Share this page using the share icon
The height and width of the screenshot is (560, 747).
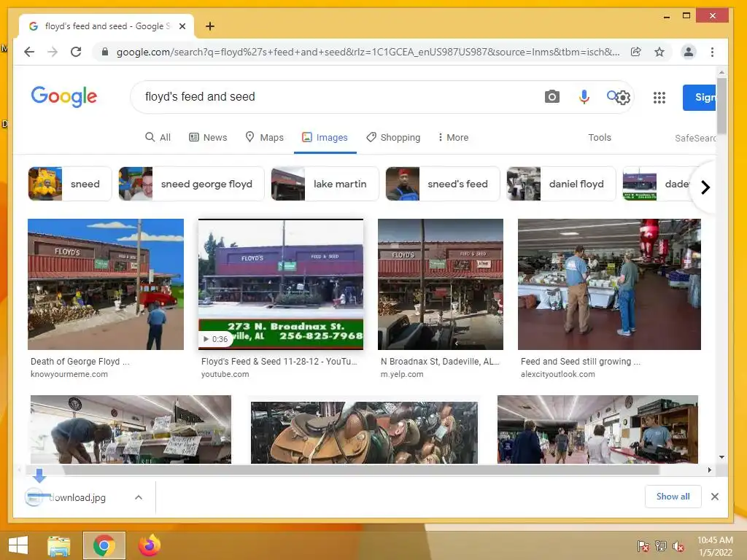635,52
